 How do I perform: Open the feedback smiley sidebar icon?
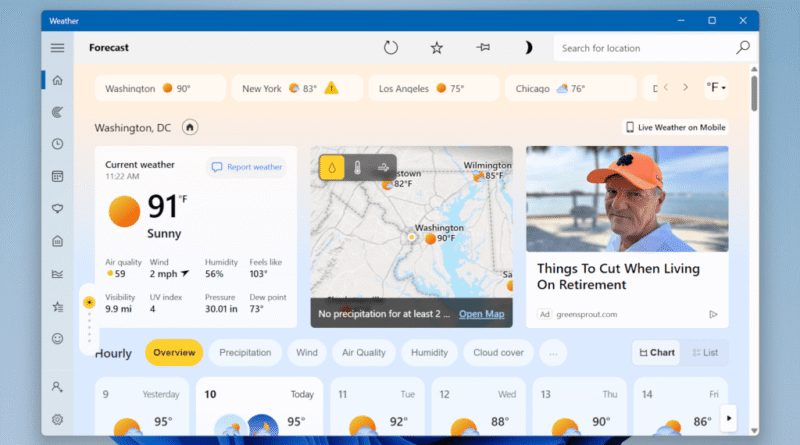tap(58, 339)
